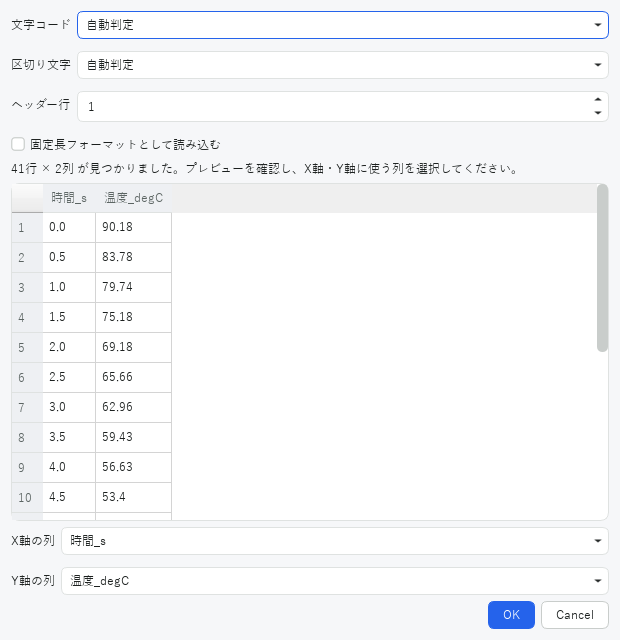The width and height of the screenshot is (620, 640).
Task: Click time cell 0.5
Action: pos(69,257)
